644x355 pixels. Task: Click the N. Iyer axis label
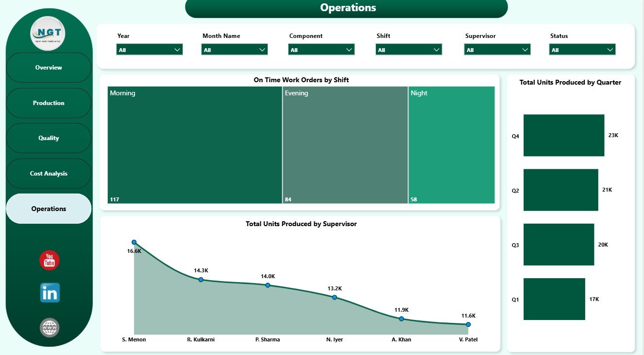tap(335, 339)
